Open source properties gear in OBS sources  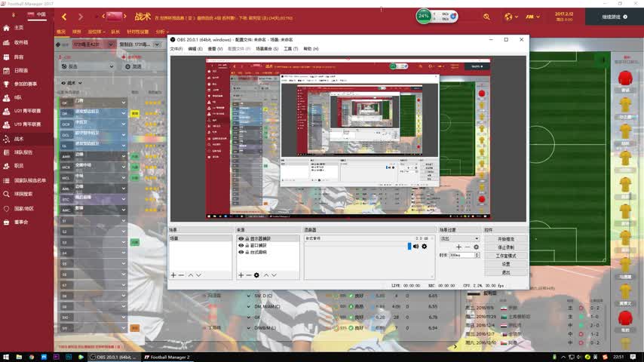click(256, 275)
